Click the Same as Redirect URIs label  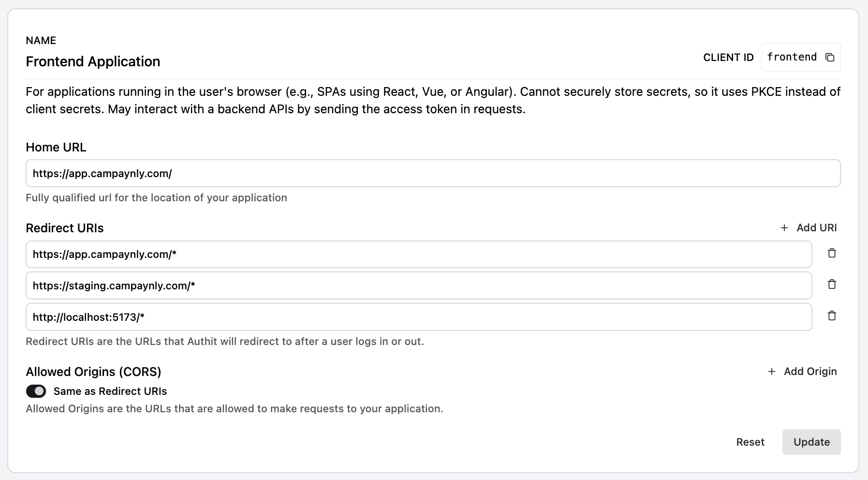110,391
